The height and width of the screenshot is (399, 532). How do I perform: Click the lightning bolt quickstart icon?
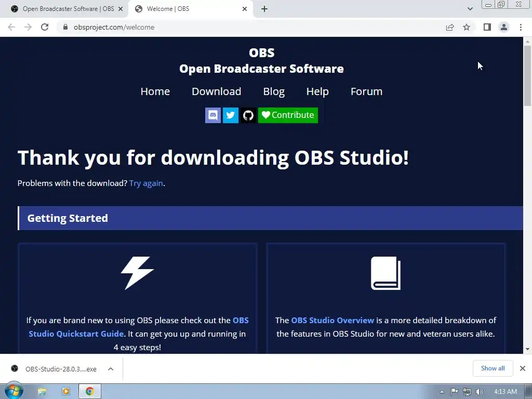(137, 273)
